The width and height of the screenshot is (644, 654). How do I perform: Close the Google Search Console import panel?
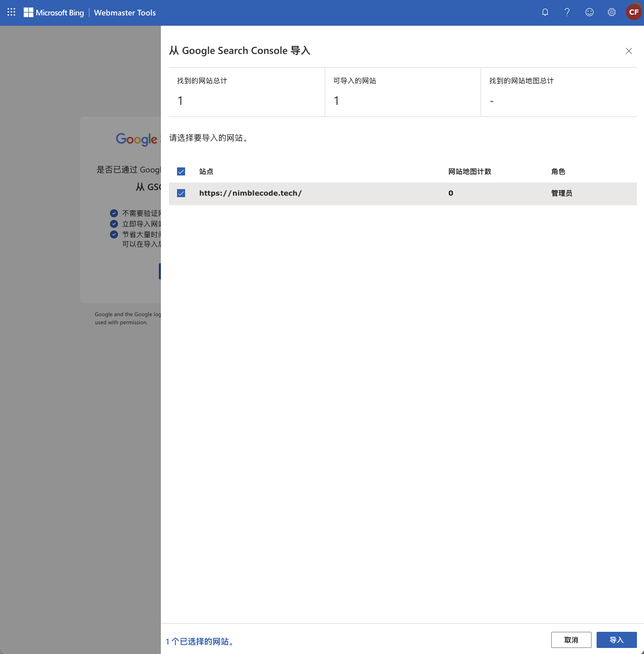(629, 51)
